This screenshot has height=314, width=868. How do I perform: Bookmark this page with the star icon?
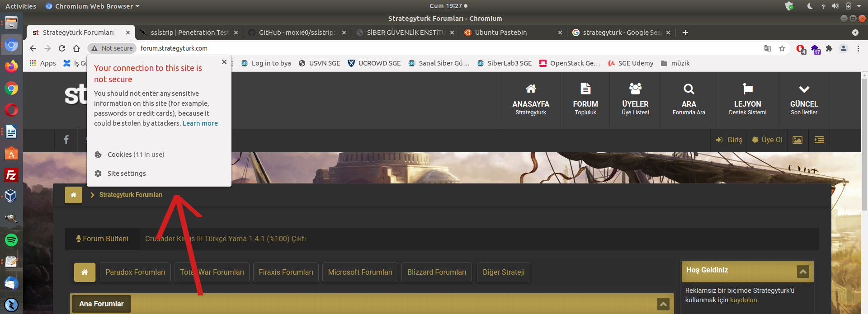(782, 48)
